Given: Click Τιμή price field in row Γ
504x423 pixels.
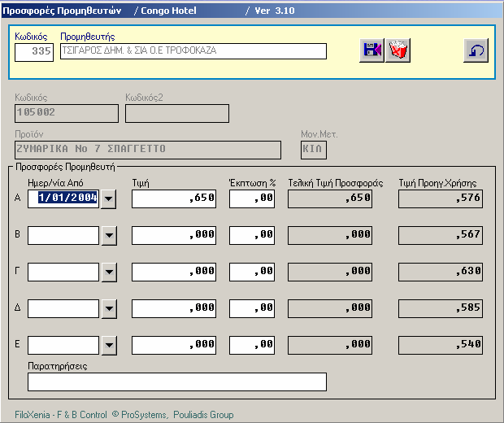Looking at the screenshot, I should click(x=174, y=273).
